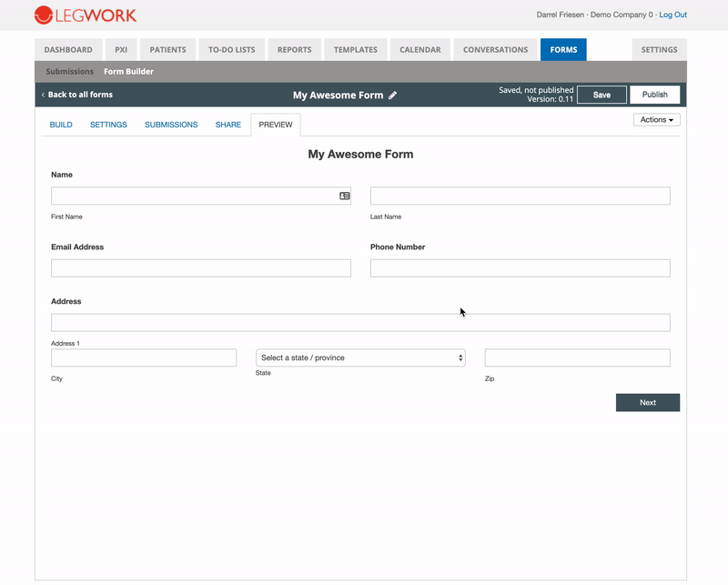Switch to the Build tab
The height and width of the screenshot is (585, 728).
(61, 125)
